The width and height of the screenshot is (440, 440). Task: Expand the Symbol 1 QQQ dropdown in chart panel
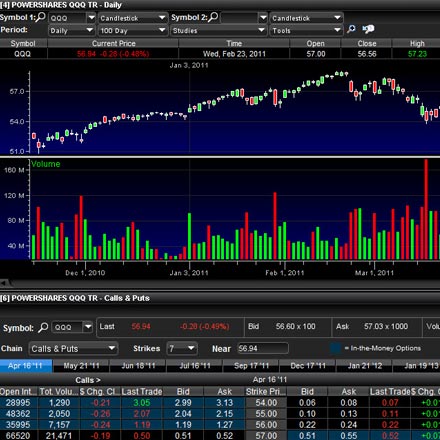pos(91,18)
